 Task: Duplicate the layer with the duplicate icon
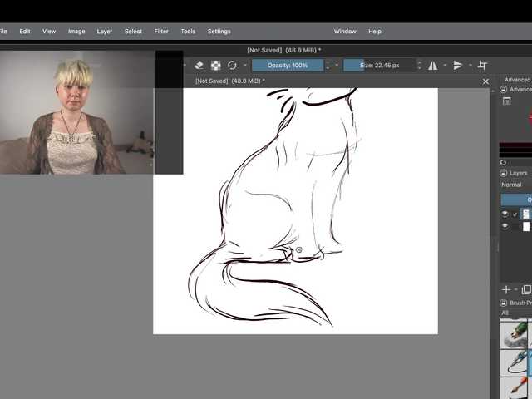[526, 290]
